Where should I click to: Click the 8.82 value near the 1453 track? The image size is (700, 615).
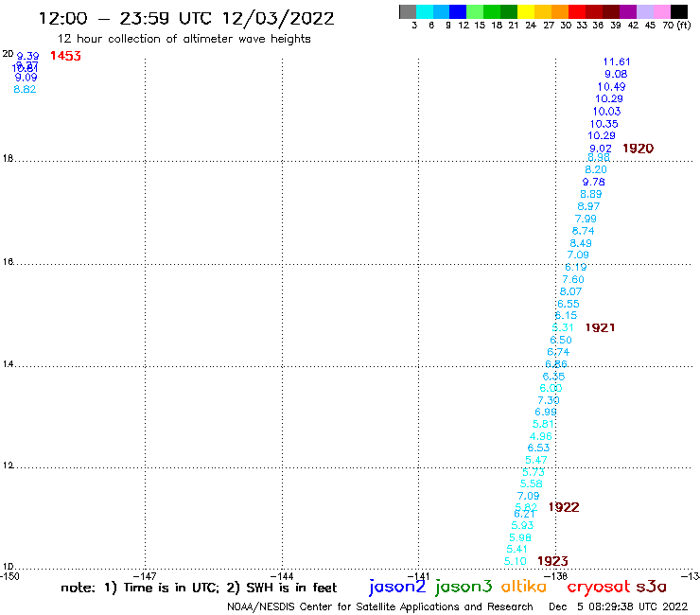(x=25, y=89)
